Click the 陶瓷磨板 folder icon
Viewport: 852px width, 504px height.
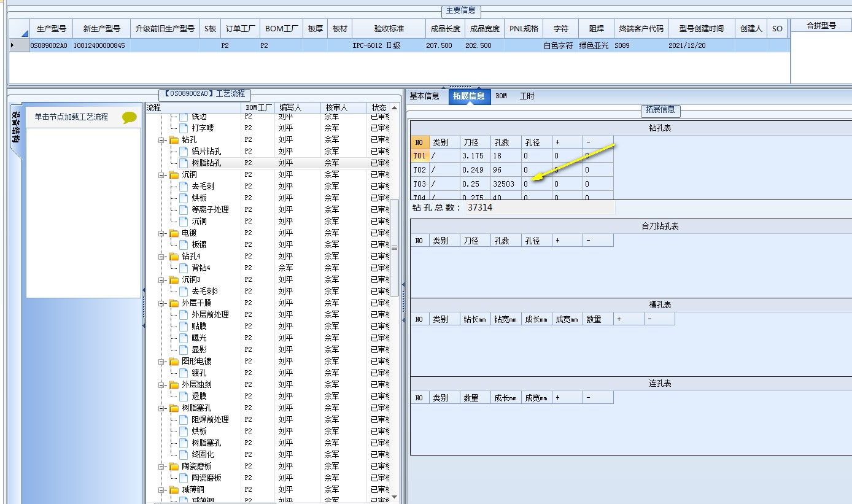tap(174, 467)
